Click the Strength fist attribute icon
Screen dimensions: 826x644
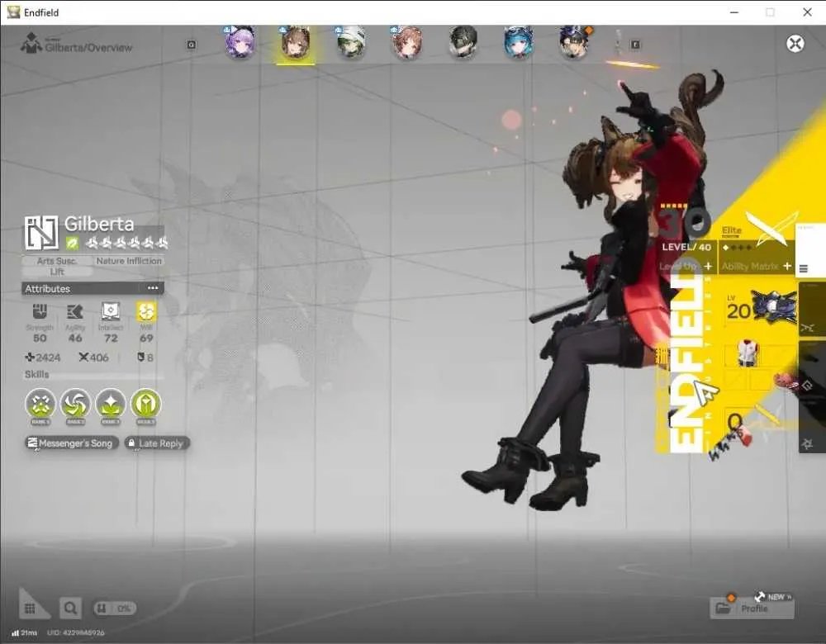click(x=40, y=311)
